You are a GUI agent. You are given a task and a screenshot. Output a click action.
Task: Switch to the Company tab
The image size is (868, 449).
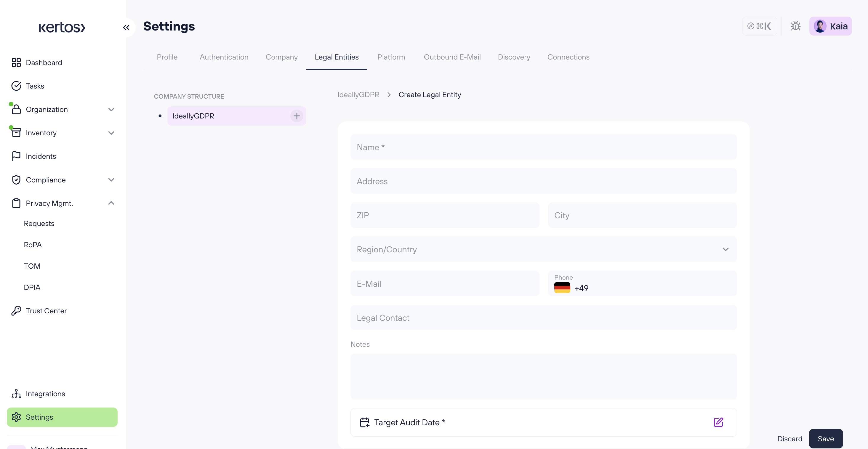[282, 57]
